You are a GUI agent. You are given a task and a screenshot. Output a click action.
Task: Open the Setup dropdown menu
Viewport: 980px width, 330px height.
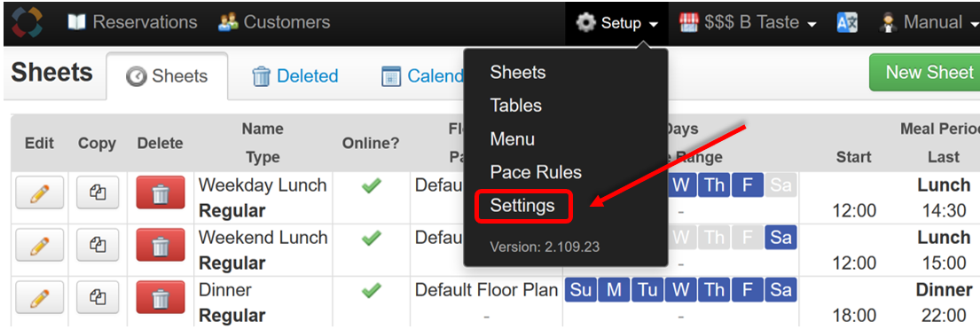click(x=617, y=23)
